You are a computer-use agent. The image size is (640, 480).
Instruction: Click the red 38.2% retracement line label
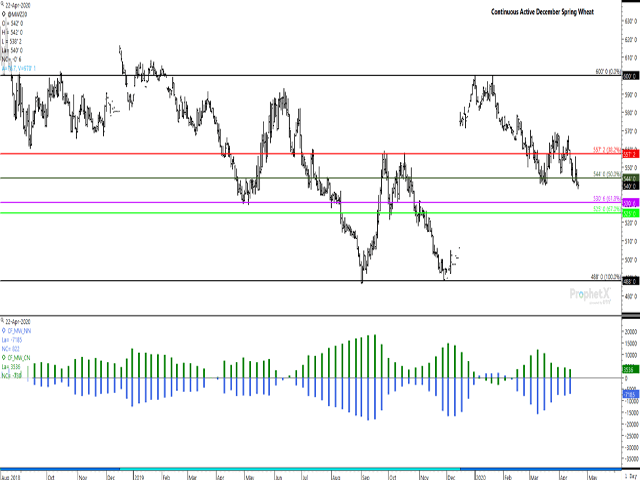[607, 150]
